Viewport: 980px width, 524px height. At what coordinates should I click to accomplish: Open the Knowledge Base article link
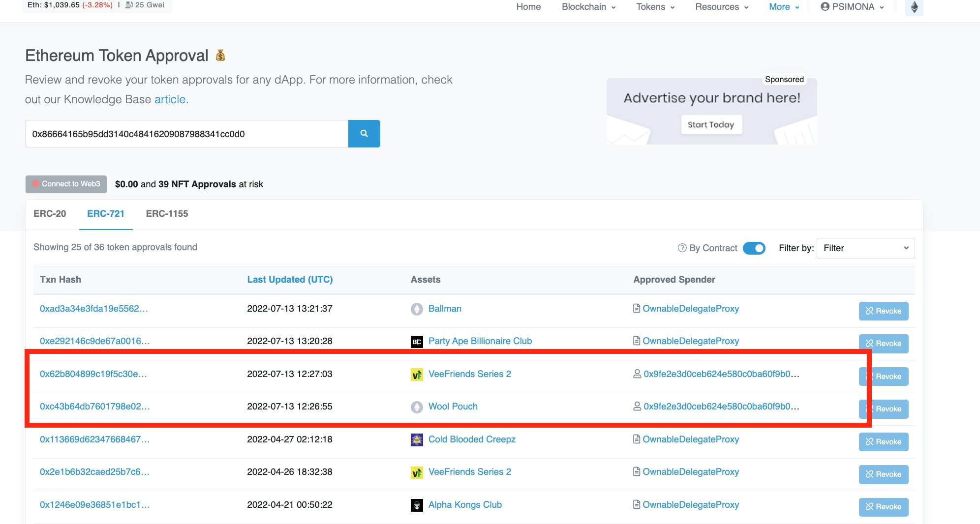click(170, 99)
